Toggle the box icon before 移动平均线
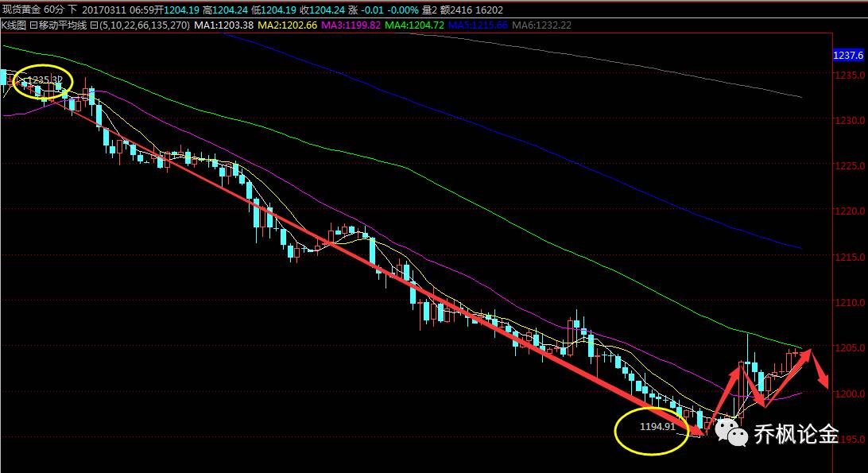Image resolution: width=868 pixels, height=473 pixels. [33, 25]
